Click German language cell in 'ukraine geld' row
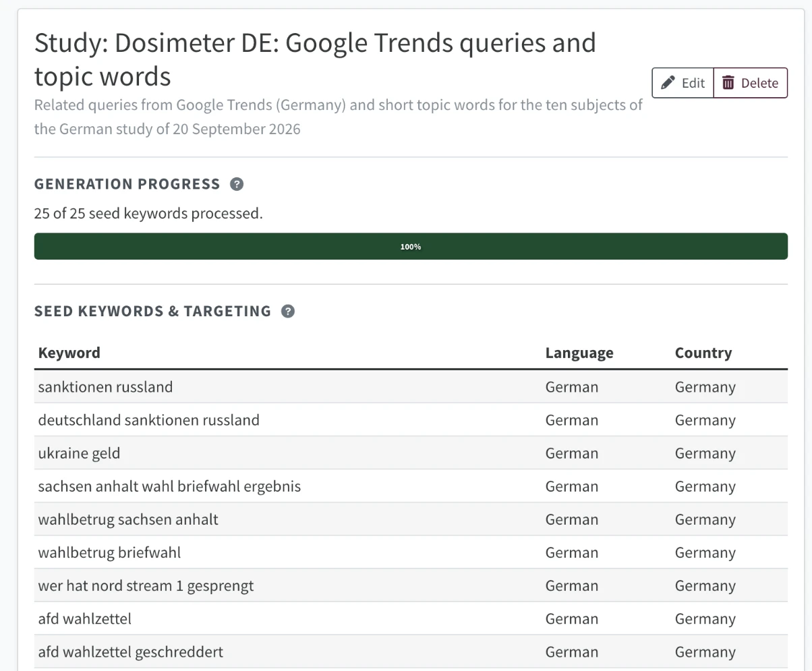 pyautogui.click(x=572, y=453)
